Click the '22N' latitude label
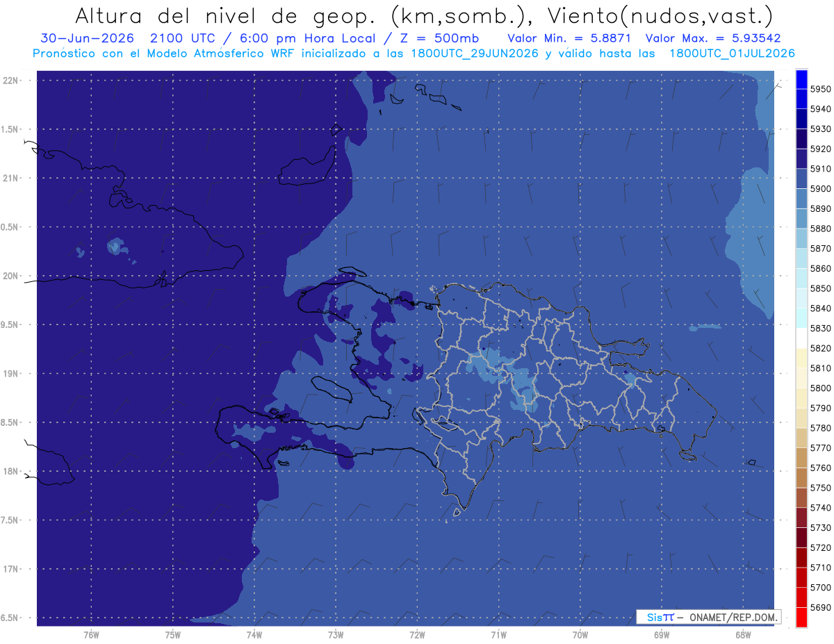Image resolution: width=834 pixels, height=644 pixels. click(10, 81)
